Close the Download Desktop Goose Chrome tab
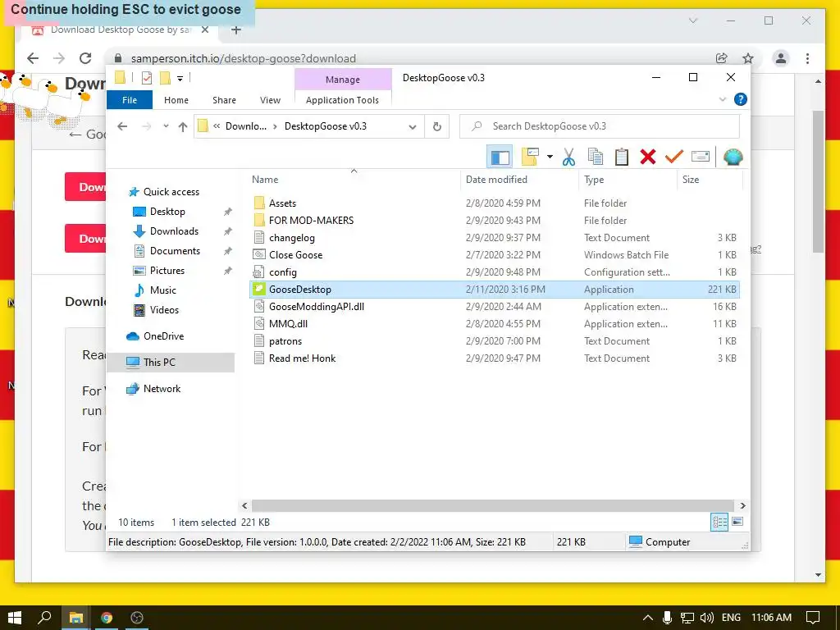The height and width of the screenshot is (630, 840). 204,30
